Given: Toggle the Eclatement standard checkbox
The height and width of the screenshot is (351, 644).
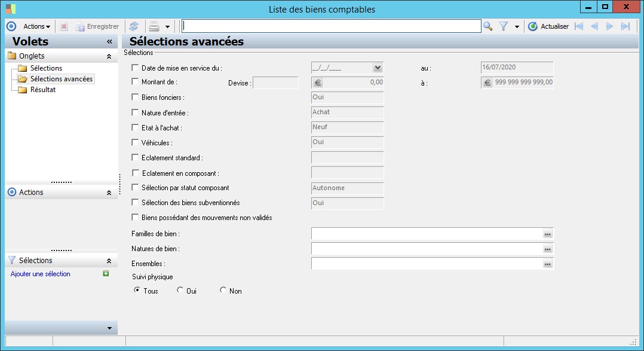Looking at the screenshot, I should point(135,157).
